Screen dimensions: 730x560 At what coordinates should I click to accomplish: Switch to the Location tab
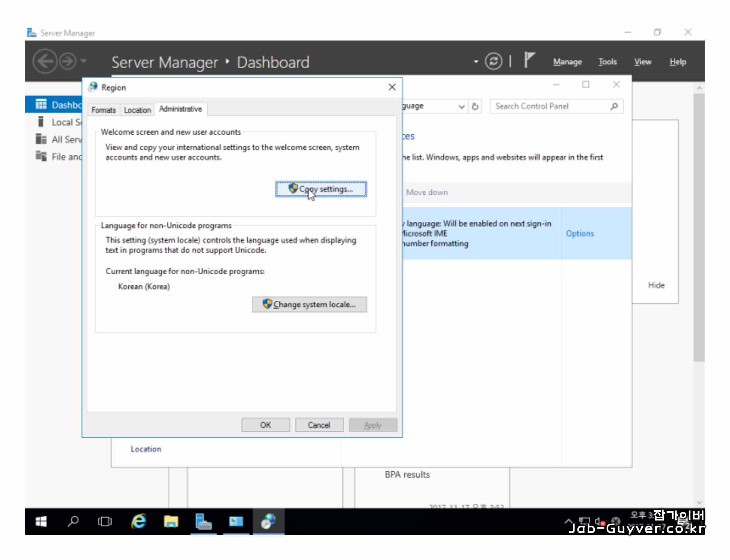click(137, 110)
